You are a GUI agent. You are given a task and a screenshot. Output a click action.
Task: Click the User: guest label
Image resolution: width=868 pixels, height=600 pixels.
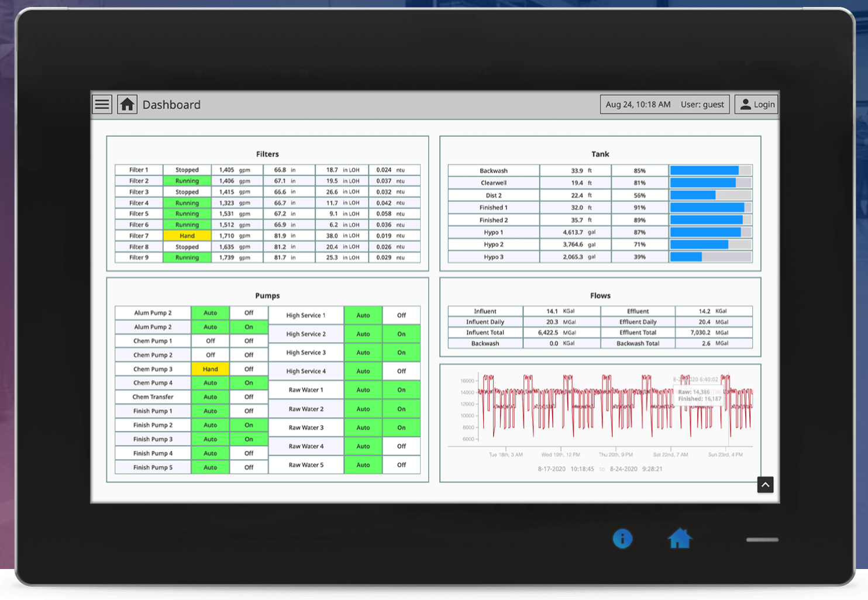tap(702, 104)
